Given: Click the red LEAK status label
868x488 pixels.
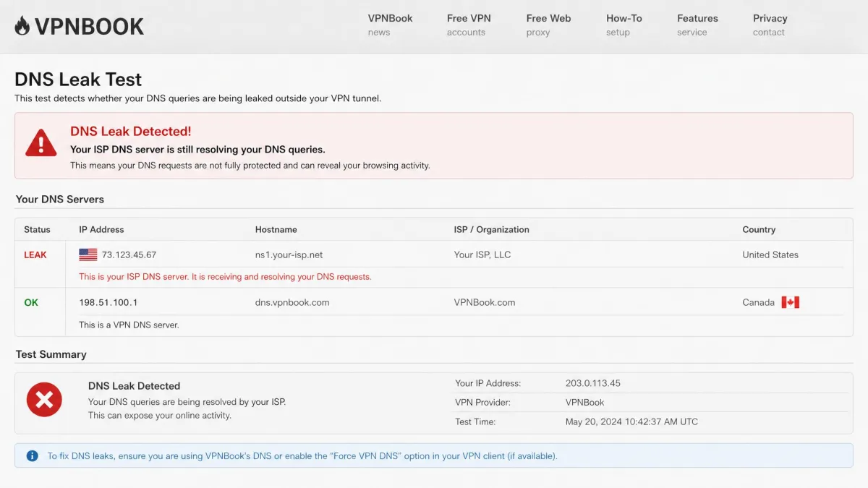Looking at the screenshot, I should (x=35, y=255).
